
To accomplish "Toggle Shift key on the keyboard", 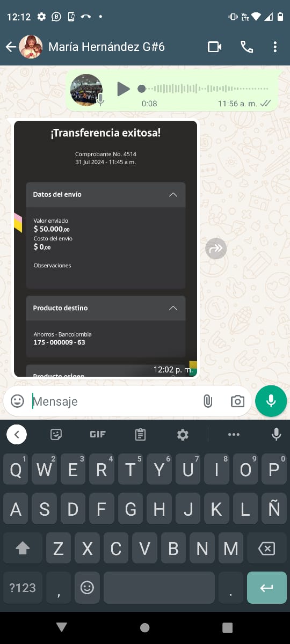I will pyautogui.click(x=23, y=548).
